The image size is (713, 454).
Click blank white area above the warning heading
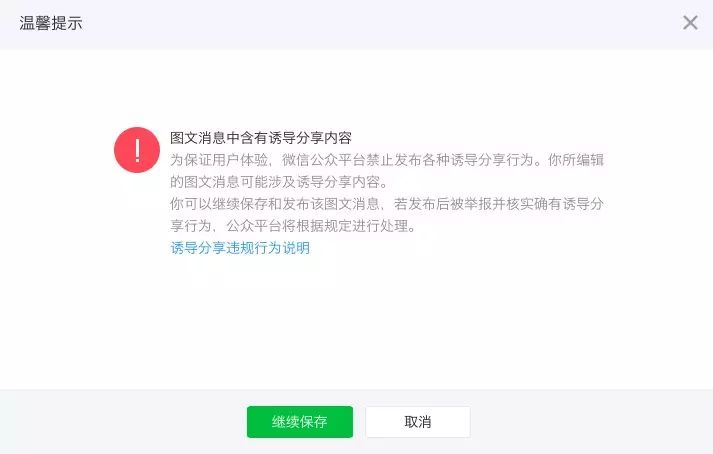[x=355, y=86]
